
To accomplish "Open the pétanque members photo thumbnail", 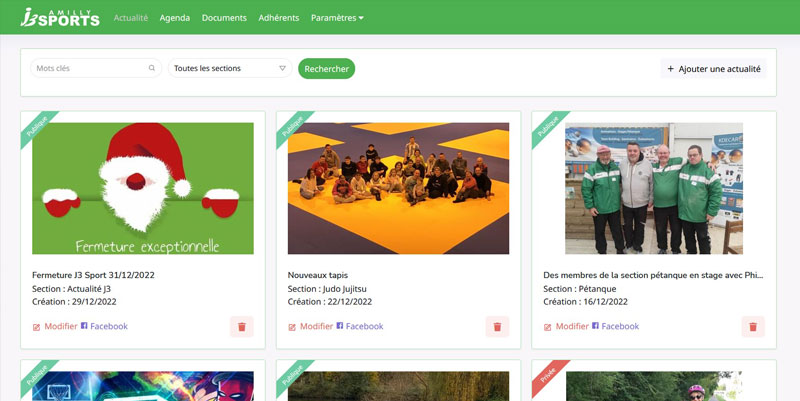I will tap(654, 188).
